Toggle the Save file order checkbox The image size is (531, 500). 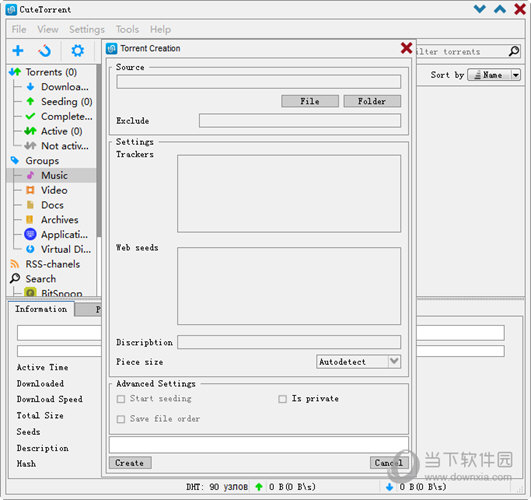pos(121,419)
